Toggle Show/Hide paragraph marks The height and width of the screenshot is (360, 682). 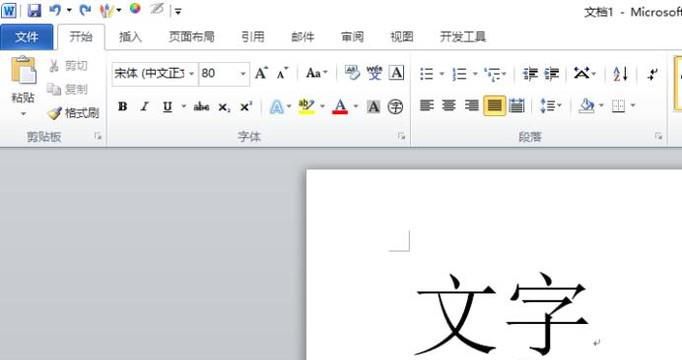[x=652, y=73]
